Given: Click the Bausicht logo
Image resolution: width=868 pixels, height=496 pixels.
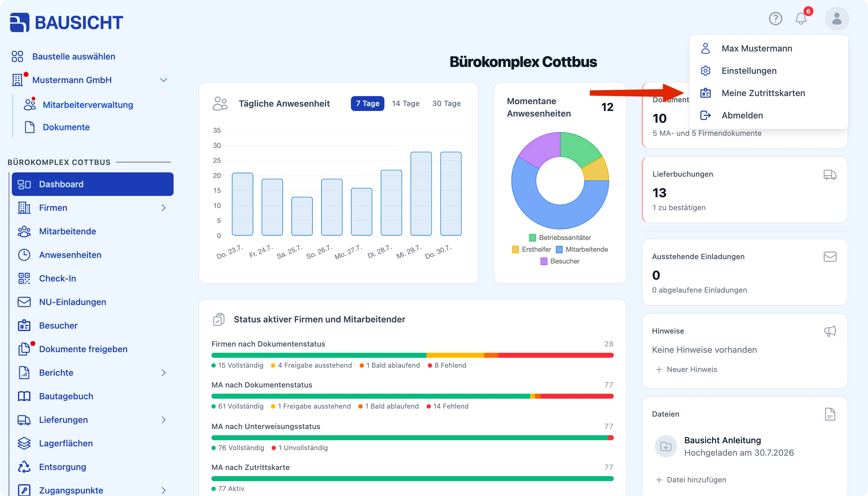Looking at the screenshot, I should pyautogui.click(x=67, y=23).
